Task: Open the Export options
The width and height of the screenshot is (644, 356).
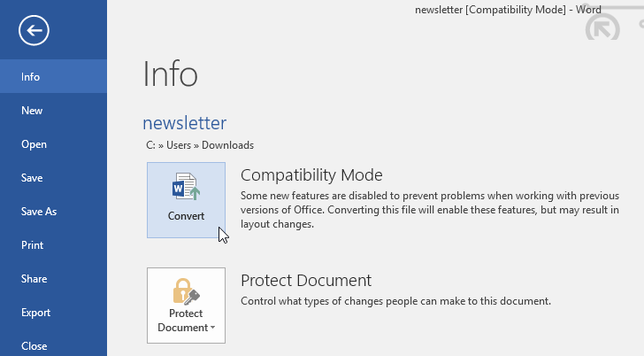Action: click(35, 313)
